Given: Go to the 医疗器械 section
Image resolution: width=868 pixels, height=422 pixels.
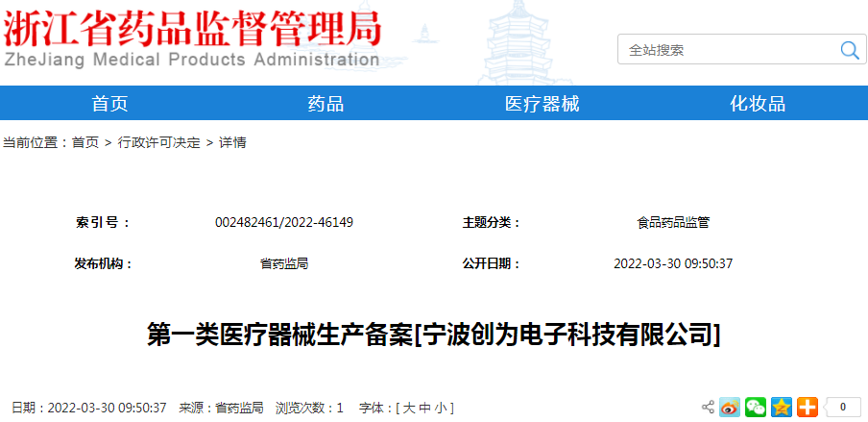Looking at the screenshot, I should pyautogui.click(x=542, y=104).
